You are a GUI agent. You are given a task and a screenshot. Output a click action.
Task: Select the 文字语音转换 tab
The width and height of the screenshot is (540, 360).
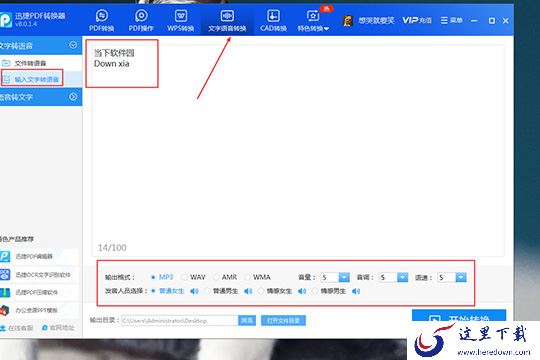pos(227,21)
